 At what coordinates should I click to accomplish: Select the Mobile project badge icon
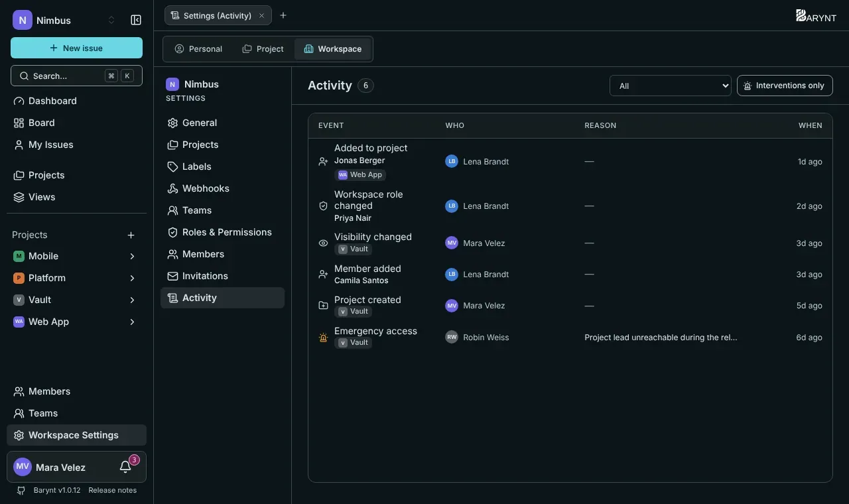pyautogui.click(x=19, y=256)
